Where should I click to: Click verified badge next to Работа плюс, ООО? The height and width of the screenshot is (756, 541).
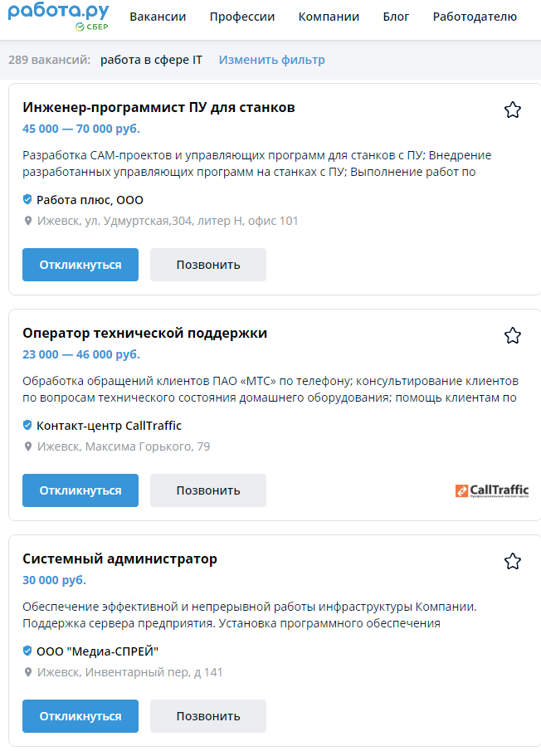pyautogui.click(x=27, y=199)
